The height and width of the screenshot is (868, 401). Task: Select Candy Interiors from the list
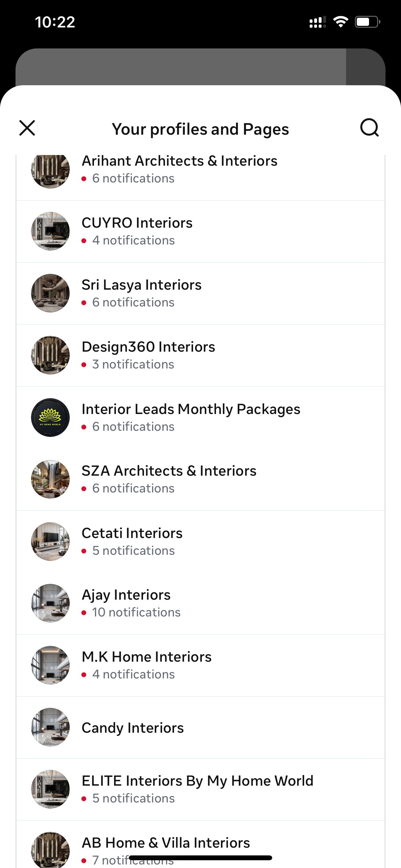tap(200, 728)
